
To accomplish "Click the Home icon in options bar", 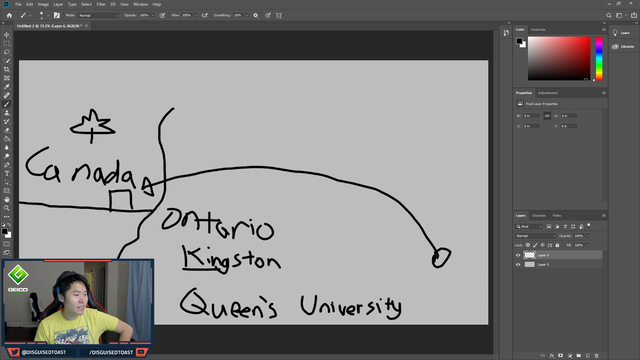I will click(9, 16).
